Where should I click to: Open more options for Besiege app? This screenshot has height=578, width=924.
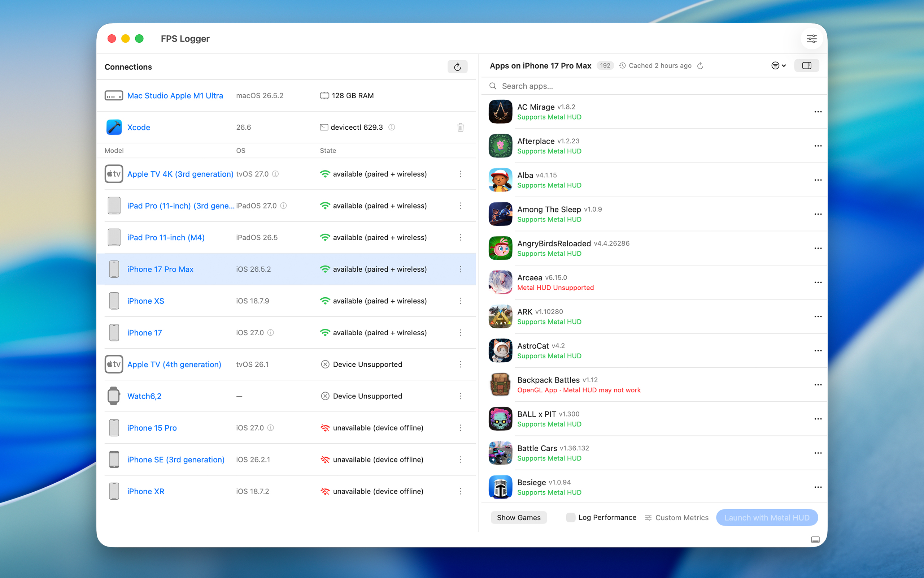click(x=818, y=487)
